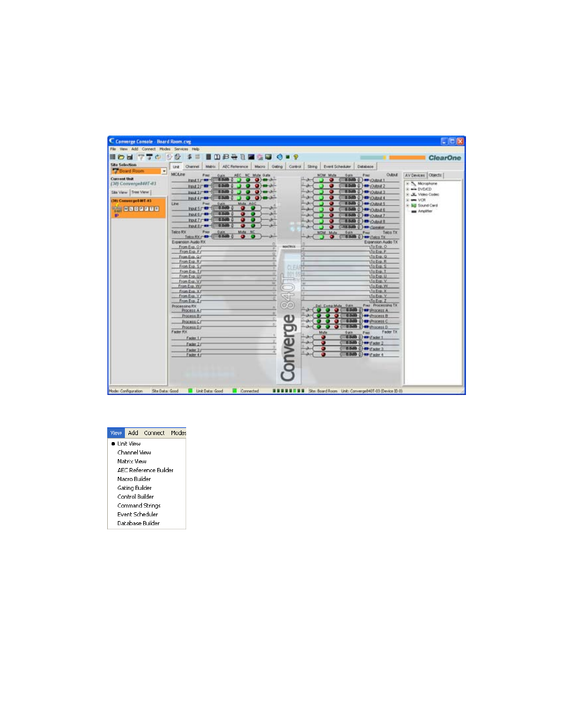
Task: Switch to the AEC Reference tab
Action: point(235,167)
